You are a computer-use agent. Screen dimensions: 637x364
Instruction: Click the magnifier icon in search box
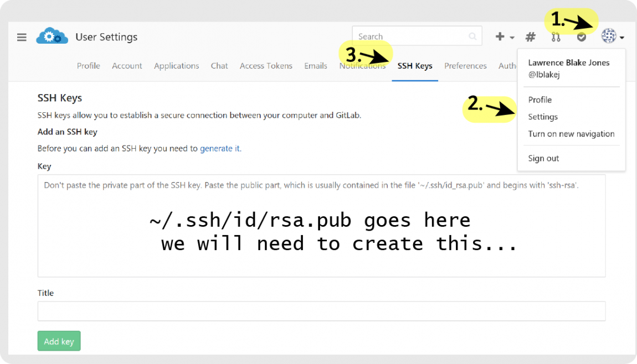[472, 37]
